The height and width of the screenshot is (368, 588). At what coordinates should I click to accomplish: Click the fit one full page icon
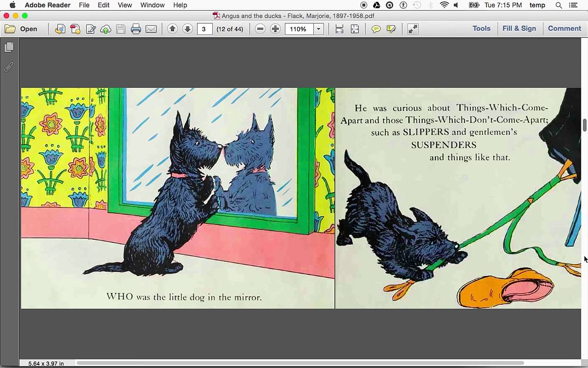click(x=354, y=29)
